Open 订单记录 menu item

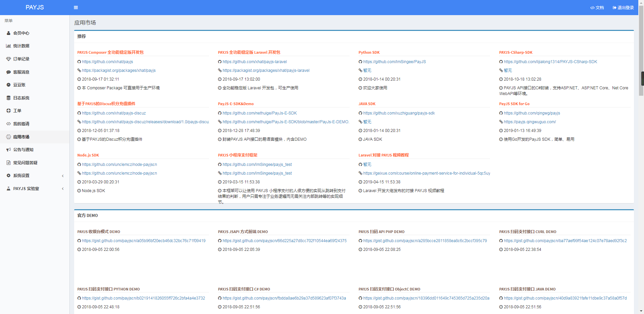coord(35,59)
